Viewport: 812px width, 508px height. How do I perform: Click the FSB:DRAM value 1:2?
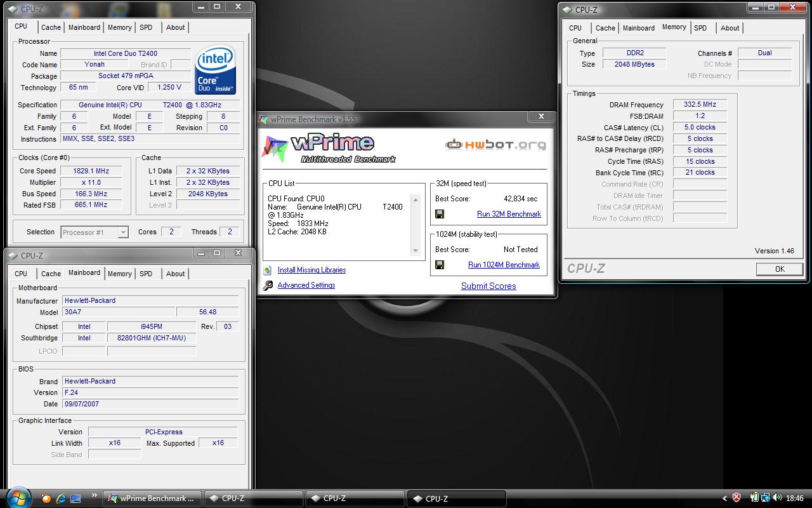(x=700, y=116)
